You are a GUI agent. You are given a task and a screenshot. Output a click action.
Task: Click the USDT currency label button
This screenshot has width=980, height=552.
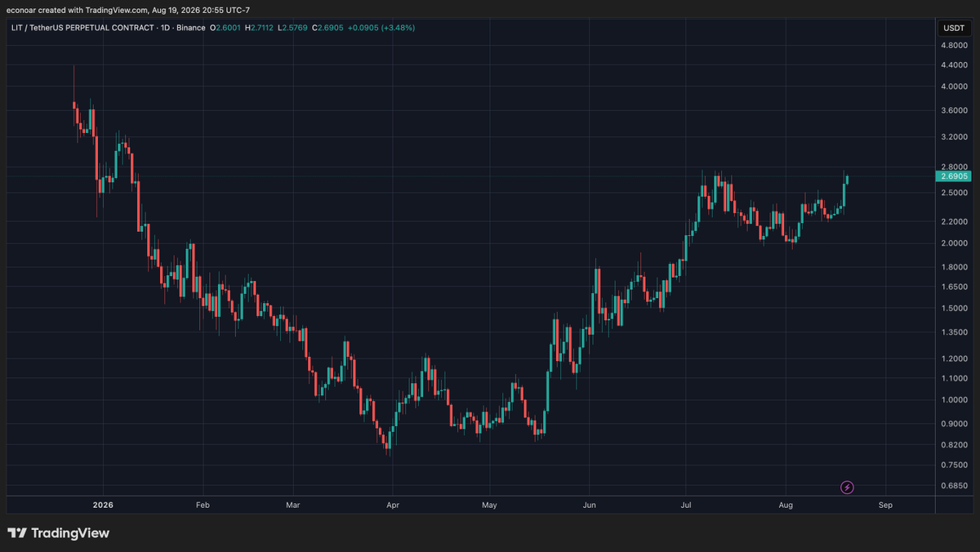pos(953,28)
